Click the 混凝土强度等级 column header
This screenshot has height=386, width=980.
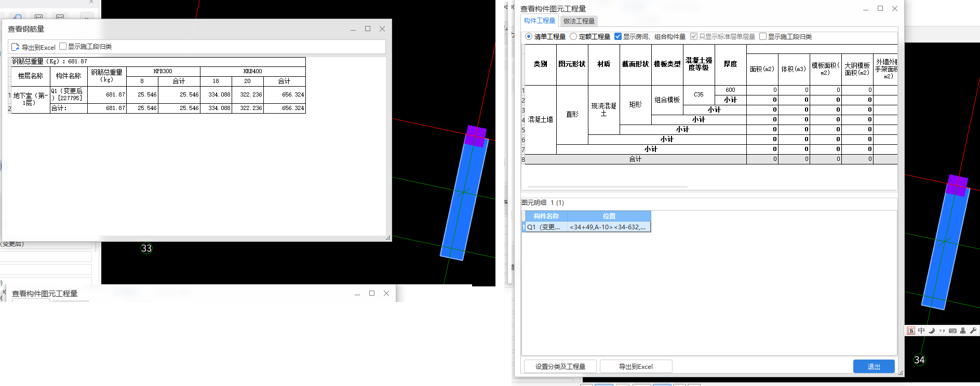[699, 64]
